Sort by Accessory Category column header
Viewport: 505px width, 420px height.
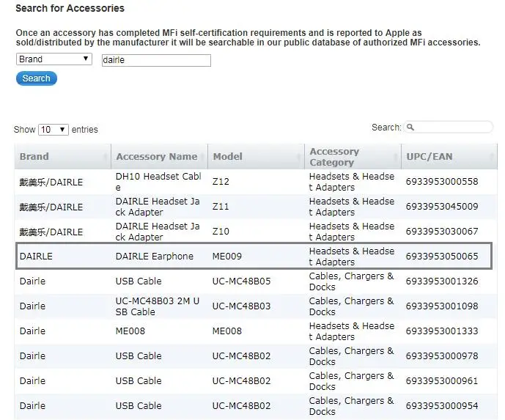[353, 157]
